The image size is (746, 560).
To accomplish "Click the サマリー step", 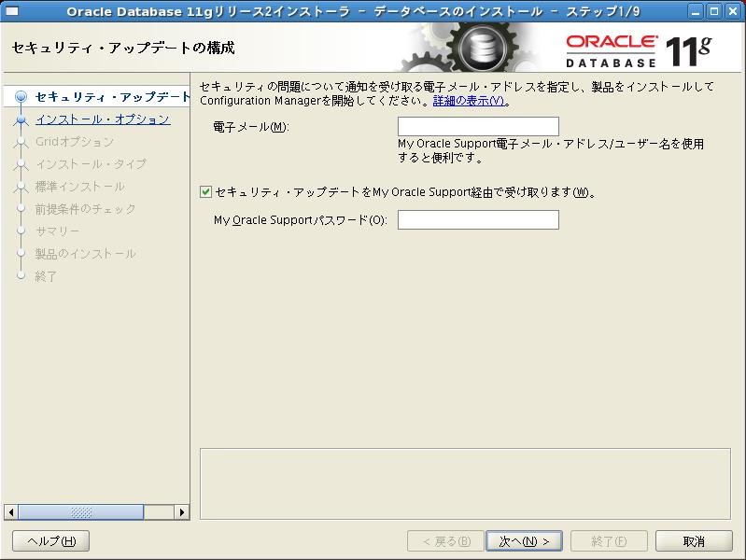I will click(57, 231).
